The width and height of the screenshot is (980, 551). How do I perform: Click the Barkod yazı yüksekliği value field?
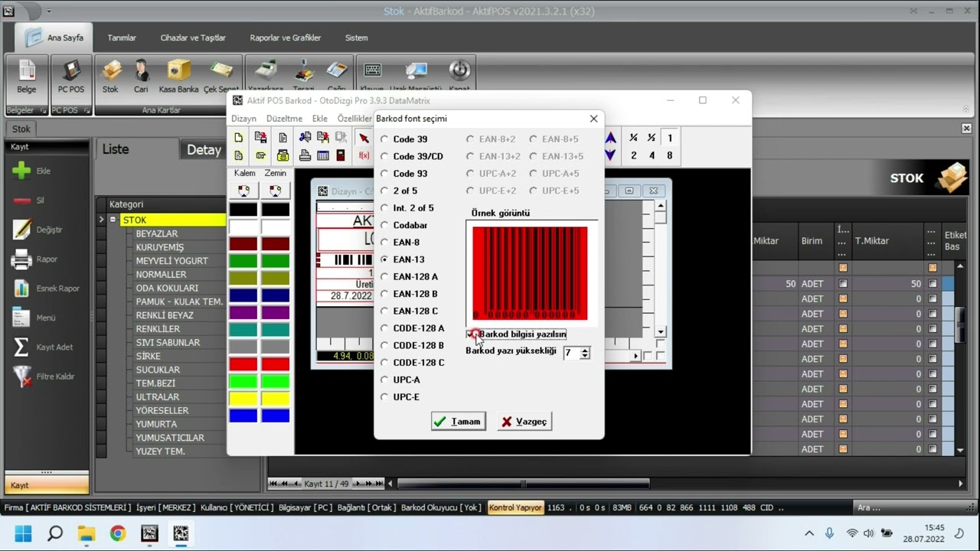(x=571, y=353)
